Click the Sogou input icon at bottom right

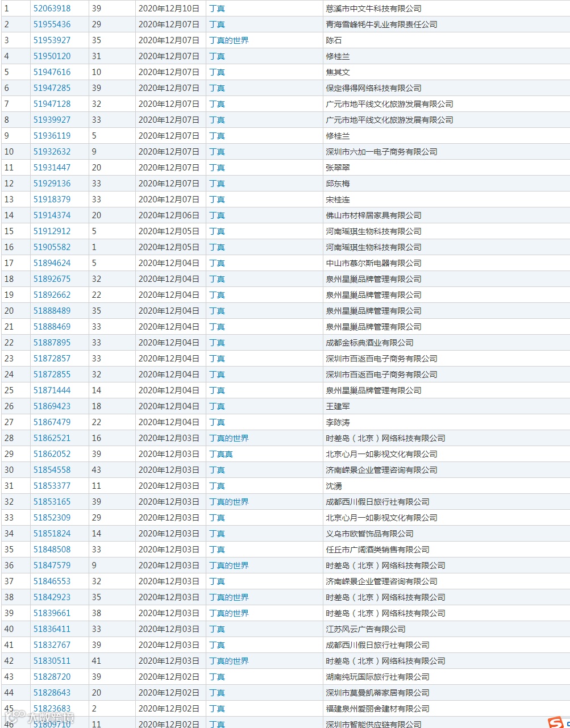click(555, 722)
